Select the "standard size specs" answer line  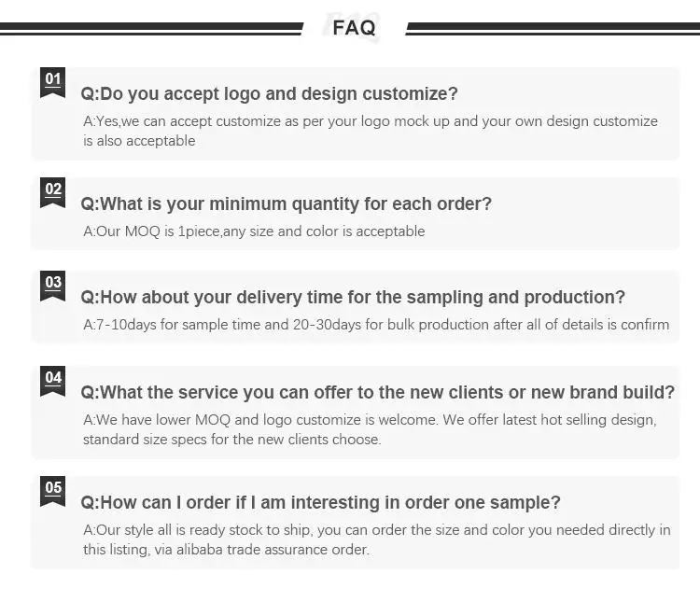pos(231,440)
